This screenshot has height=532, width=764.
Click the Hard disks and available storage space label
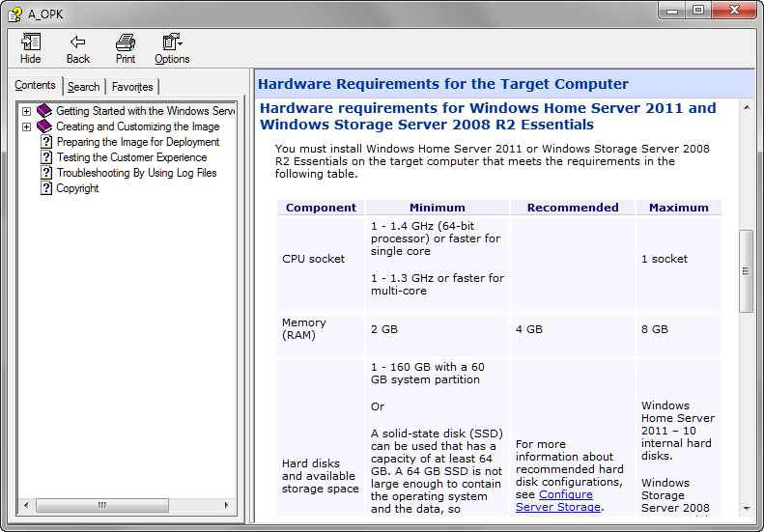pyautogui.click(x=320, y=476)
